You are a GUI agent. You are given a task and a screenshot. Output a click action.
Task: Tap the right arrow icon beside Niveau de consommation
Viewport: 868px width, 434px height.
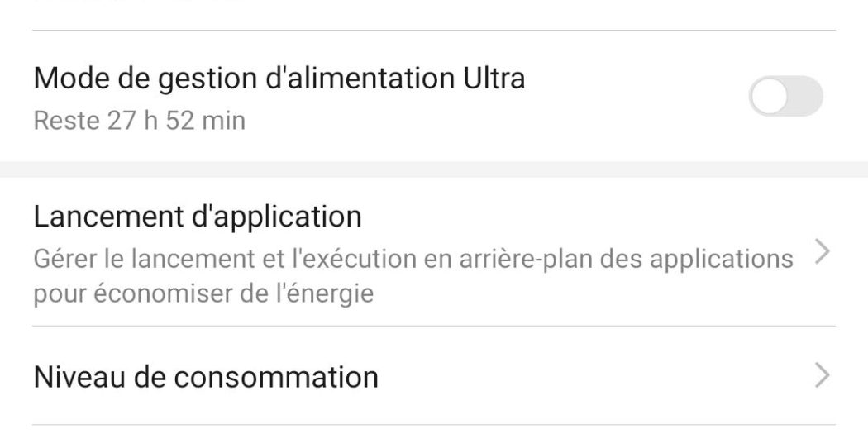[x=821, y=377]
